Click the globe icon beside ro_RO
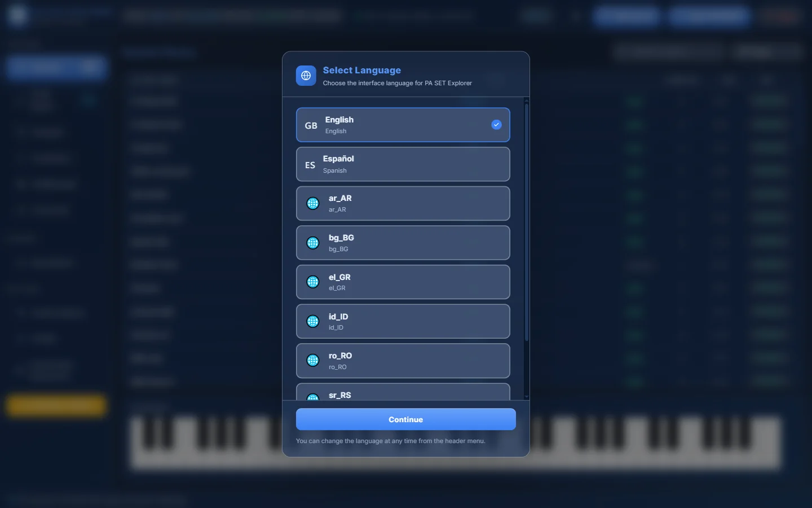The width and height of the screenshot is (812, 508). (x=313, y=360)
